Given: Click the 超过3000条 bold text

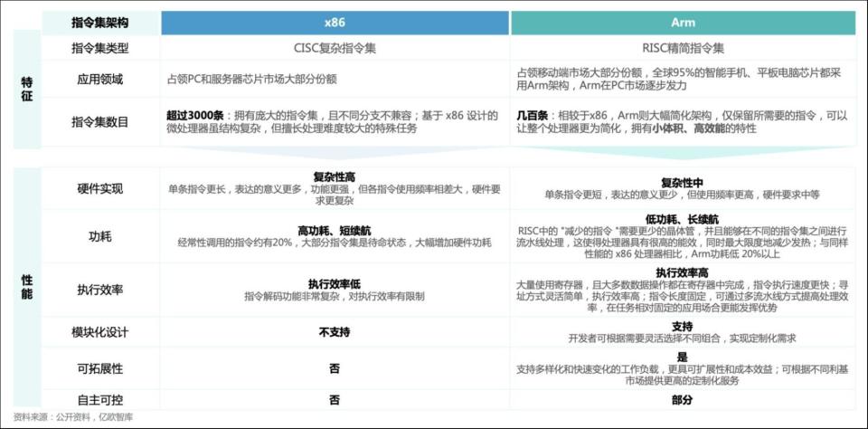Looking at the screenshot, I should [194, 116].
